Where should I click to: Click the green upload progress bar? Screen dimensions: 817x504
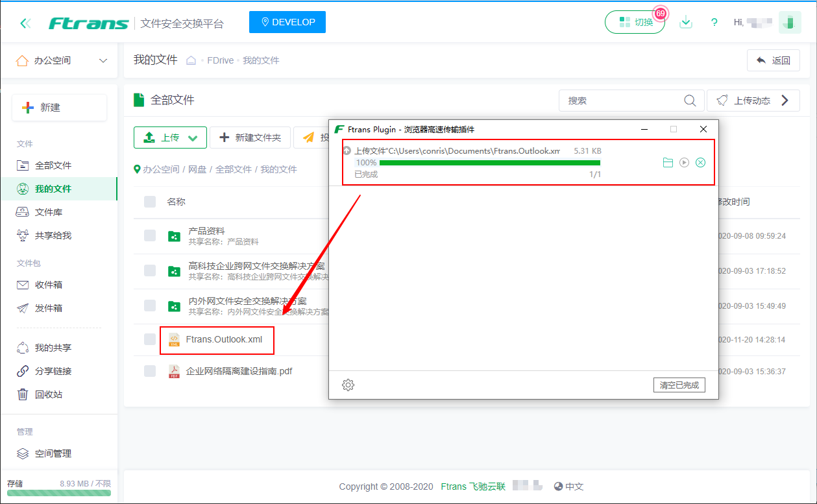[489, 163]
